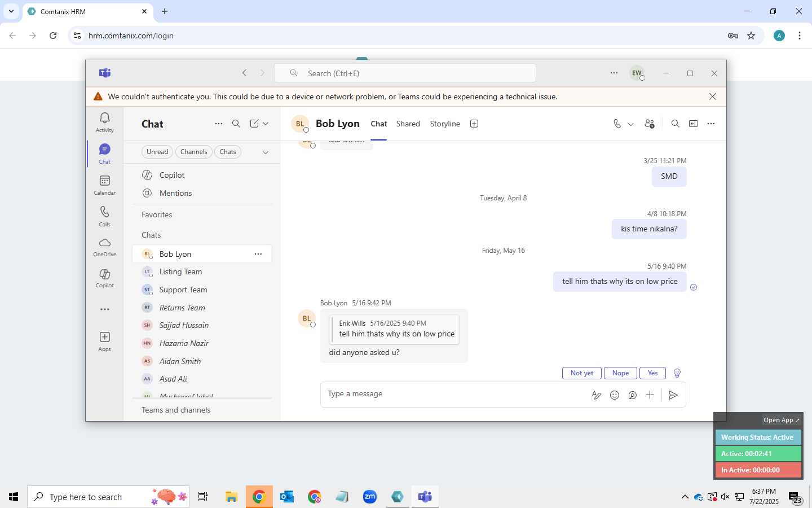Click 'Open App' on the tracker widget
This screenshot has height=508, width=812.
pos(782,420)
